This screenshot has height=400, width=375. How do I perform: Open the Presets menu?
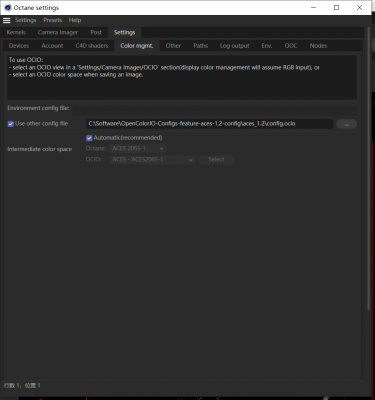[x=53, y=20]
